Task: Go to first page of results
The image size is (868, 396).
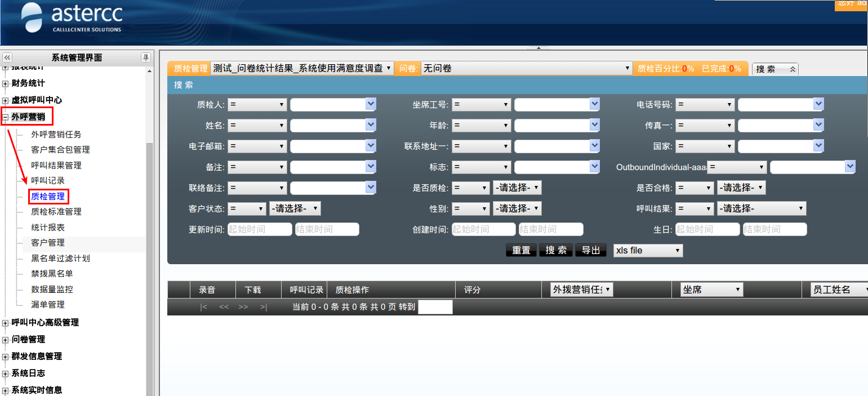Action: click(x=203, y=307)
